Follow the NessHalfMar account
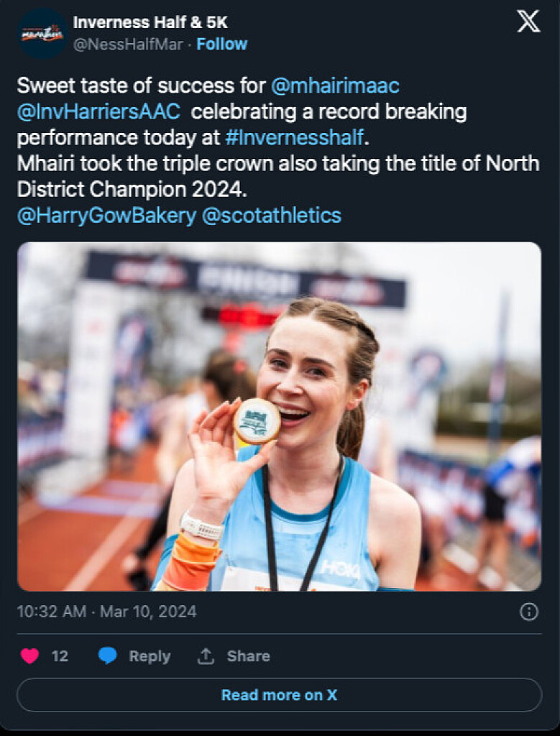Screen dimensions: 560x736 (222, 45)
